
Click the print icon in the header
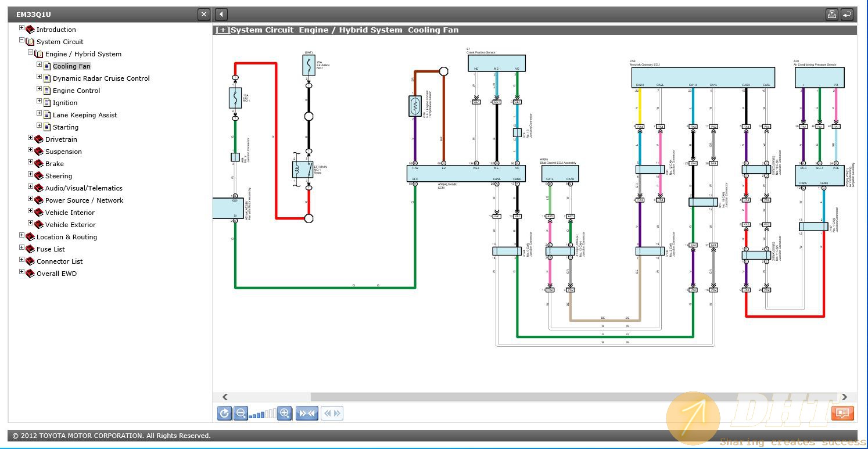coord(831,15)
